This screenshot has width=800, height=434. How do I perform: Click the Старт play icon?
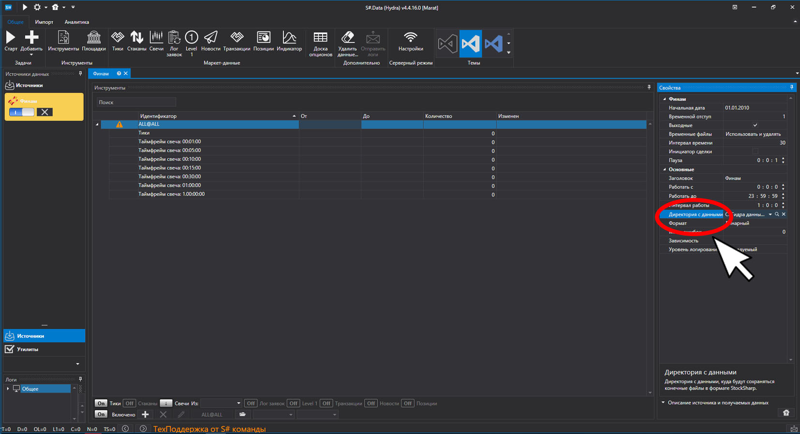[x=11, y=38]
